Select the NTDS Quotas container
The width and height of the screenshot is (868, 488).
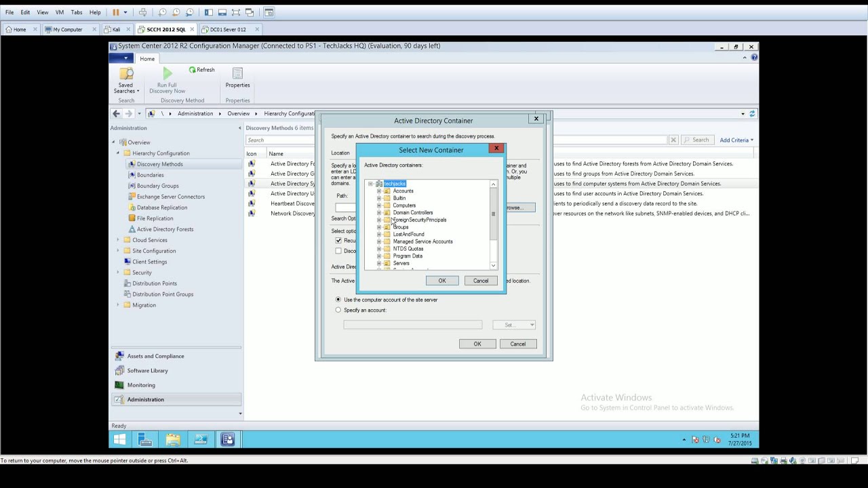(x=408, y=249)
